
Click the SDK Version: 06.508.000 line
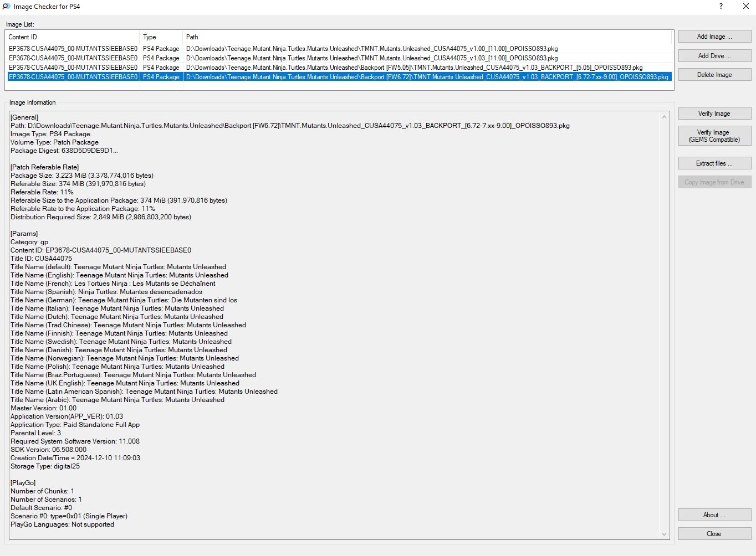[49, 450]
